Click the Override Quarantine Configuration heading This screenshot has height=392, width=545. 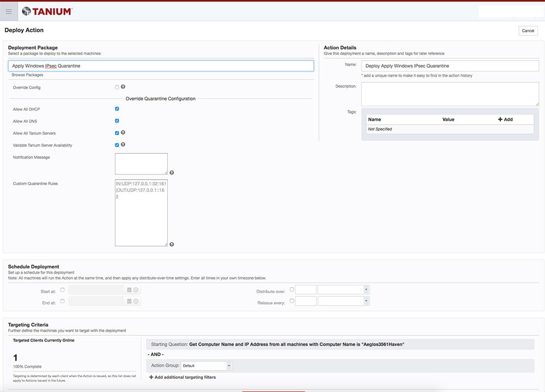click(x=161, y=99)
